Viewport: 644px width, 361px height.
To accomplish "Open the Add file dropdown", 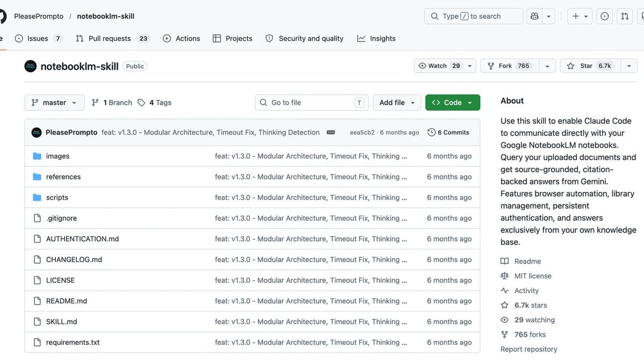I will pyautogui.click(x=397, y=103).
